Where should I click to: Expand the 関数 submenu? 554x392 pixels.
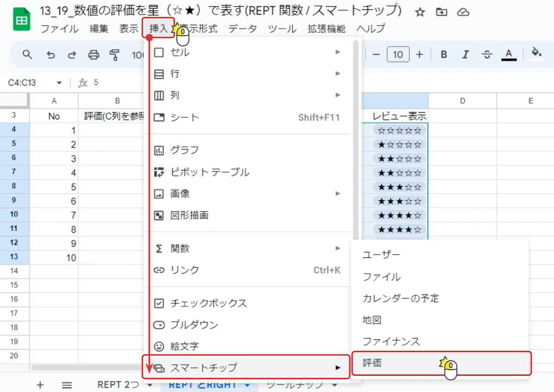tap(248, 248)
